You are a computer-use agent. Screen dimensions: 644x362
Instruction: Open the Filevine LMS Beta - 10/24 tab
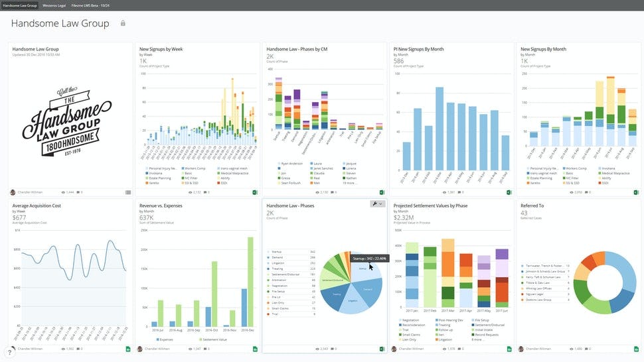click(90, 5)
